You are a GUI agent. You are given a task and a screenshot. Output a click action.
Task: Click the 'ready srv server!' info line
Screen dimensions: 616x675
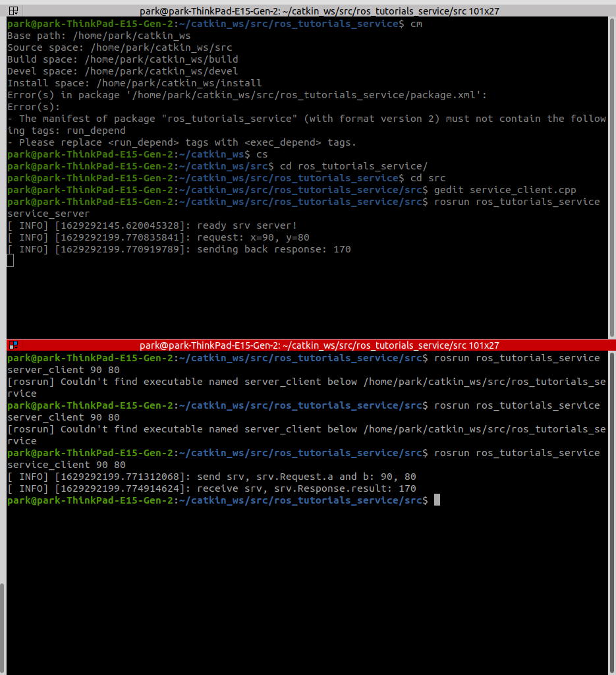click(152, 225)
